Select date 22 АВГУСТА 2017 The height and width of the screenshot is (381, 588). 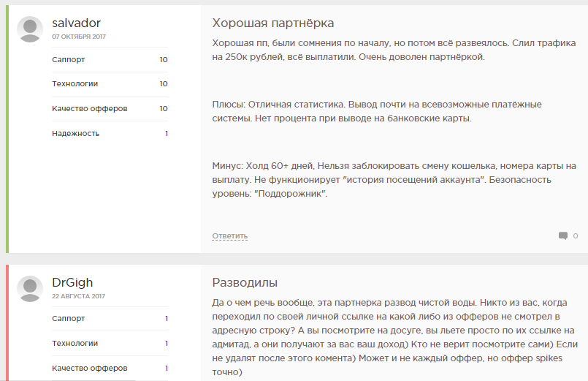[78, 296]
